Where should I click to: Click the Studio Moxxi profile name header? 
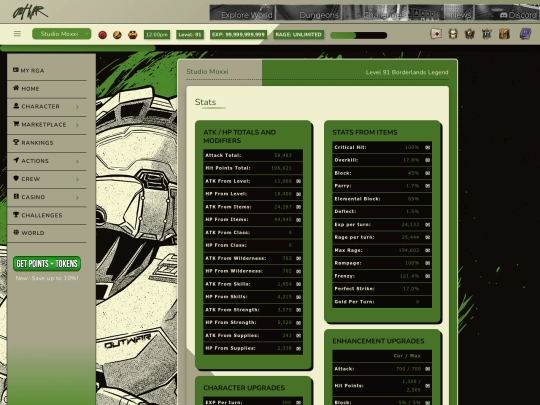pyautogui.click(x=207, y=72)
